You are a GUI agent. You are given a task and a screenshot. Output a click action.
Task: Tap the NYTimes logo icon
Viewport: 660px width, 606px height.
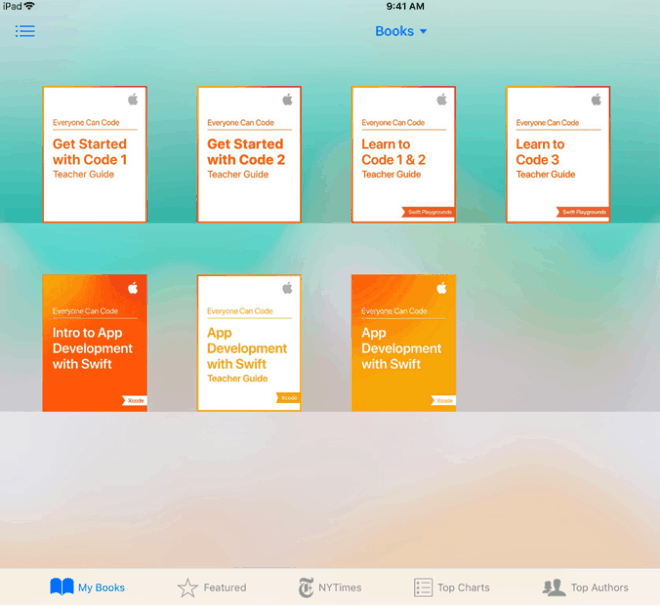pos(306,588)
